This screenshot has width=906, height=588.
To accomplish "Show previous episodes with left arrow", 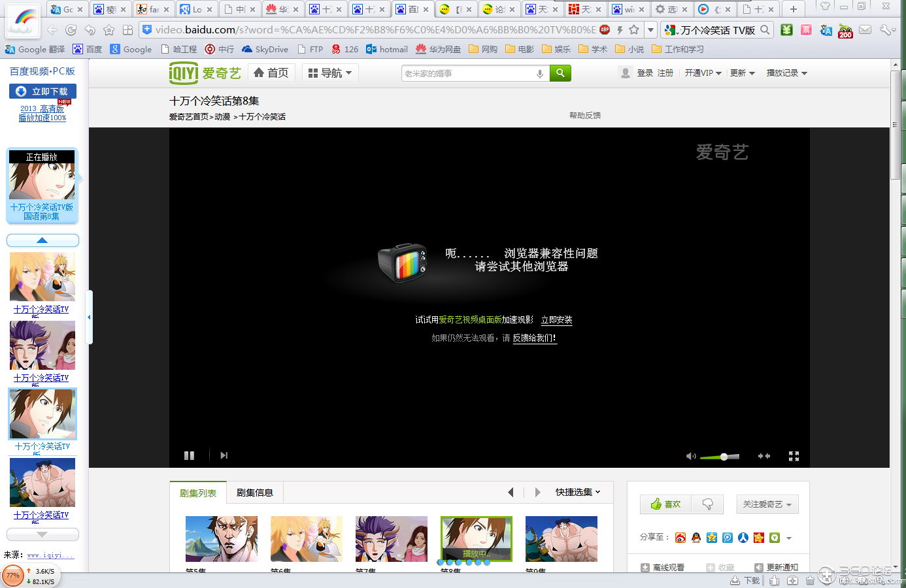I will [x=511, y=493].
